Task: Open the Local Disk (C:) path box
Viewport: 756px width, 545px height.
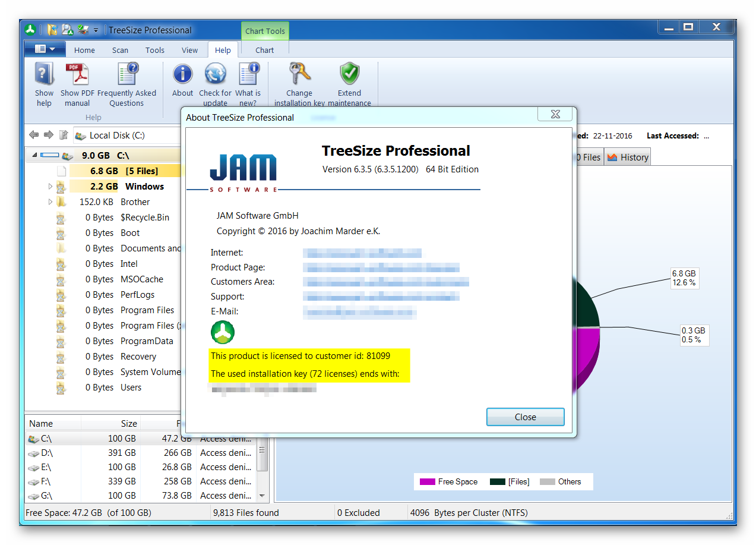Action: click(127, 136)
